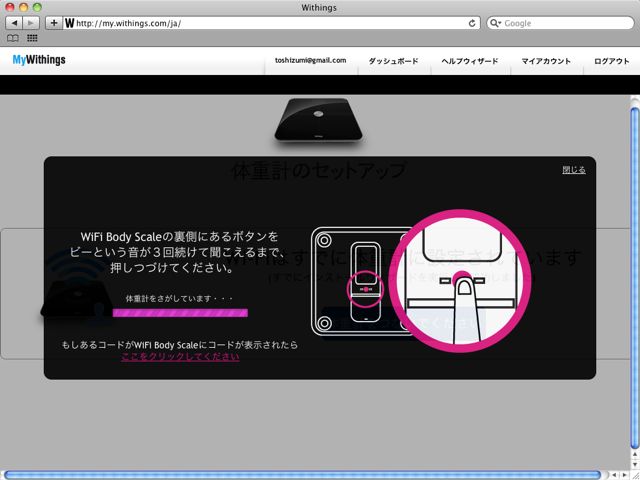Switch to the ダッシュボード tab
The height and width of the screenshot is (480, 640).
click(393, 61)
